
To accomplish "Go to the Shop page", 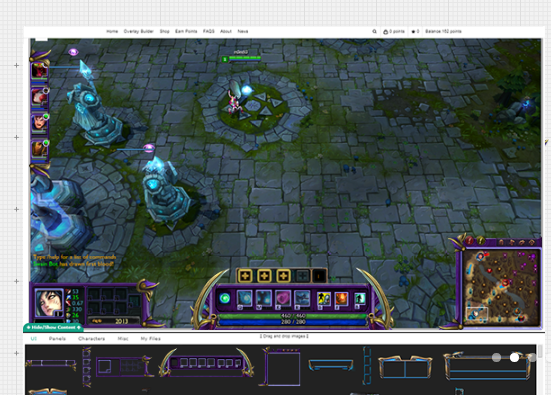I will [164, 31].
